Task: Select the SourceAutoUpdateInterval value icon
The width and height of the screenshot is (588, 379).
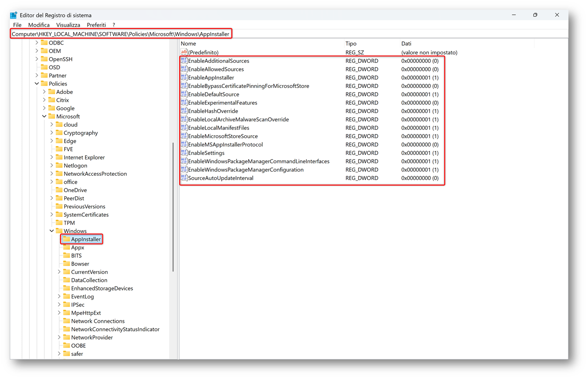Action: [x=184, y=178]
